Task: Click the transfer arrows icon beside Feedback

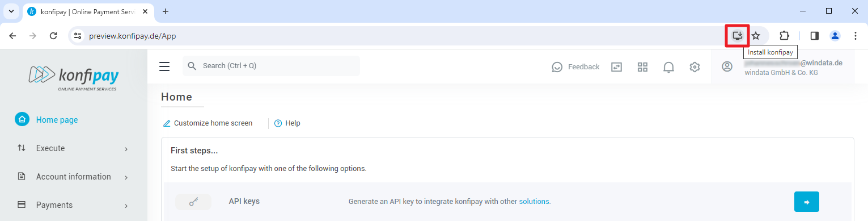Action: coord(616,67)
